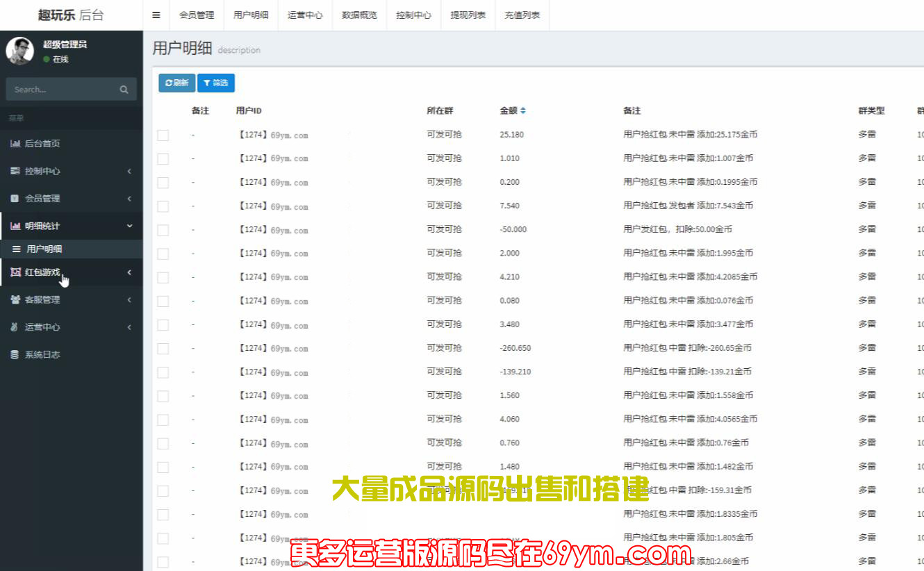
Task: Click the super admin avatar picture
Action: pyautogui.click(x=19, y=51)
